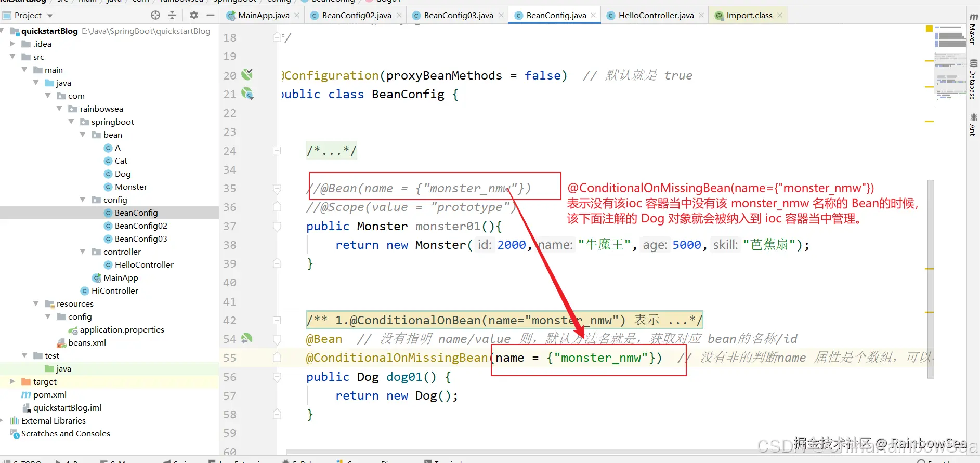Close the HelloController.java tab

click(701, 15)
